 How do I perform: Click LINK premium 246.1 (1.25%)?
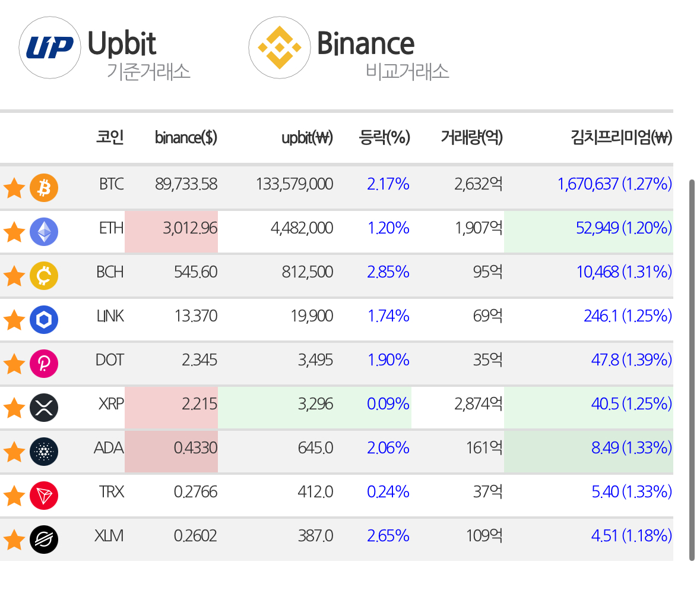click(628, 316)
